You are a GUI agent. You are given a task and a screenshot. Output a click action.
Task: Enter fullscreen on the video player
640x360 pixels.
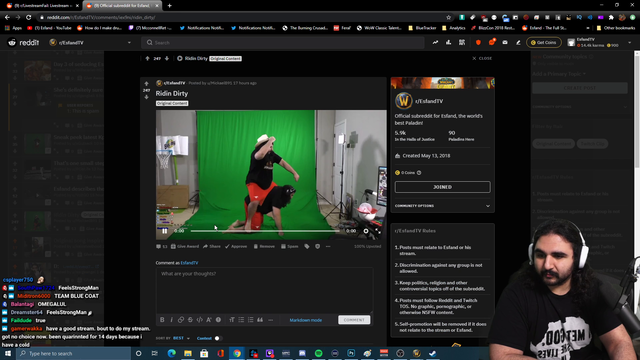(378, 231)
